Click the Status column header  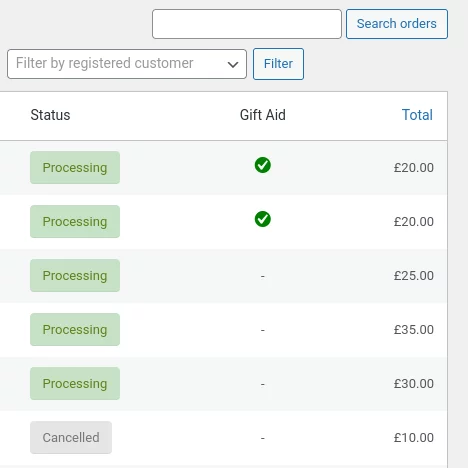coord(50,115)
